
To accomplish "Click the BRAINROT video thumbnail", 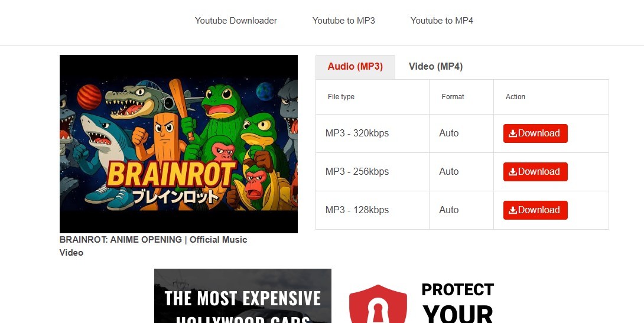I will point(178,144).
